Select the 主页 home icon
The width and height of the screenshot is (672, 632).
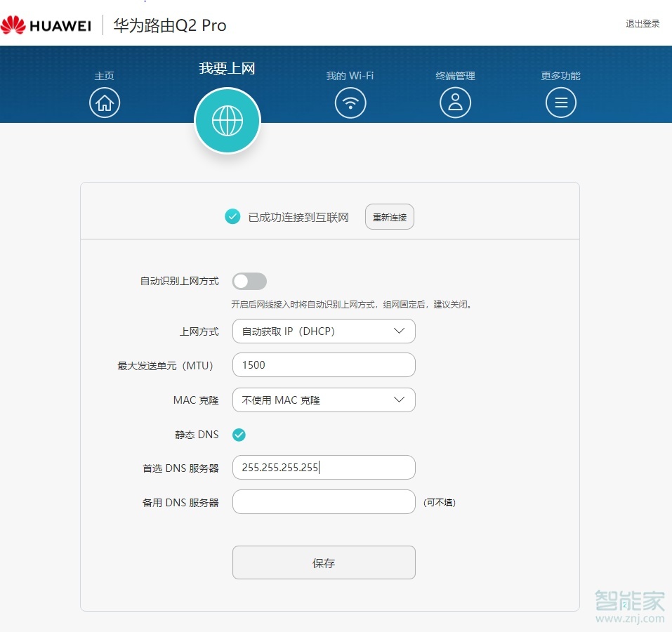(104, 103)
